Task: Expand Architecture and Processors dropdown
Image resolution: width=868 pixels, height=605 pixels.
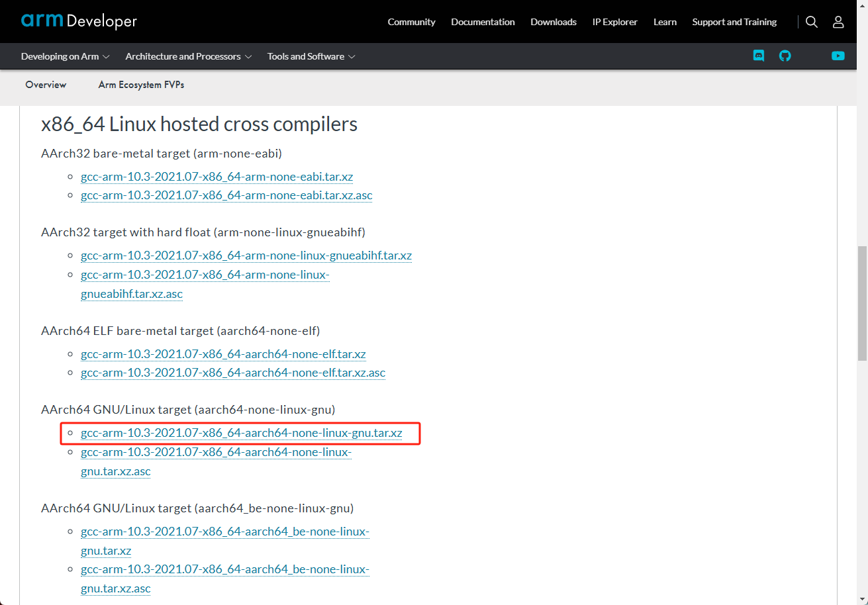Action: pyautogui.click(x=189, y=56)
